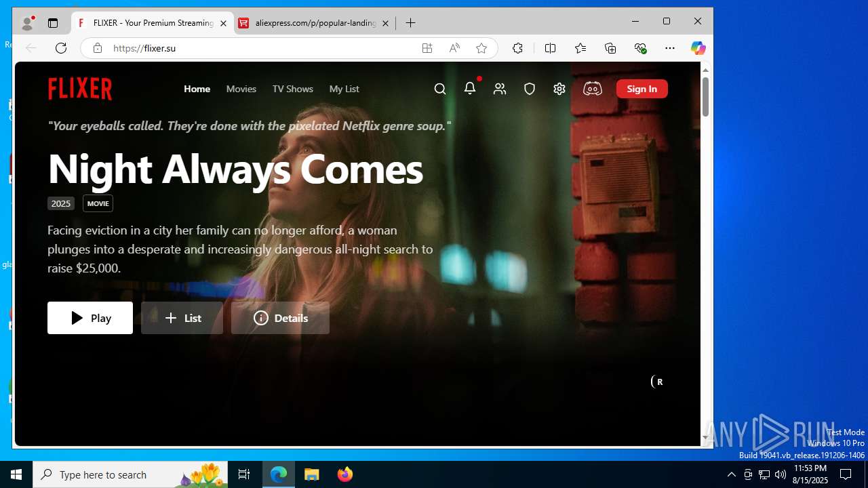Open the Movies section

pyautogui.click(x=241, y=89)
